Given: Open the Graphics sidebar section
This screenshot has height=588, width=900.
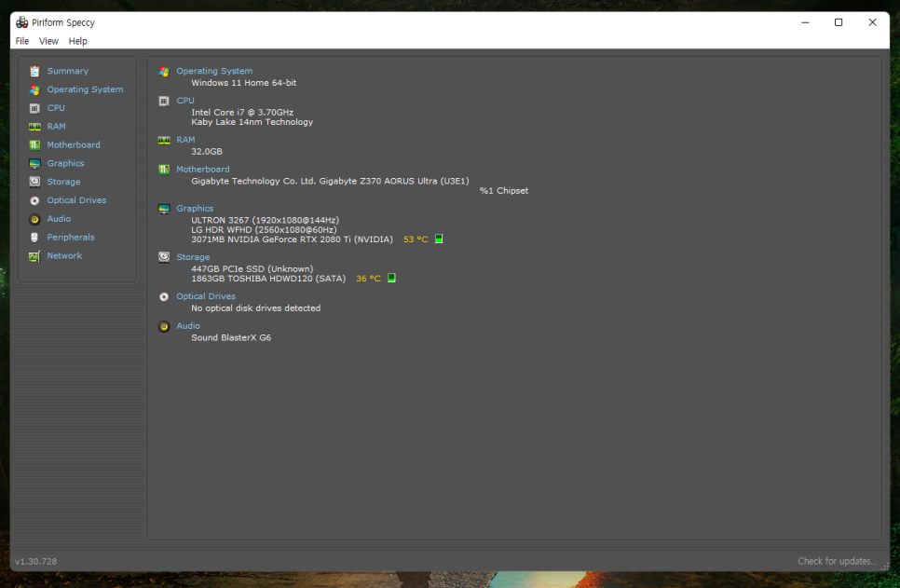Looking at the screenshot, I should click(65, 164).
